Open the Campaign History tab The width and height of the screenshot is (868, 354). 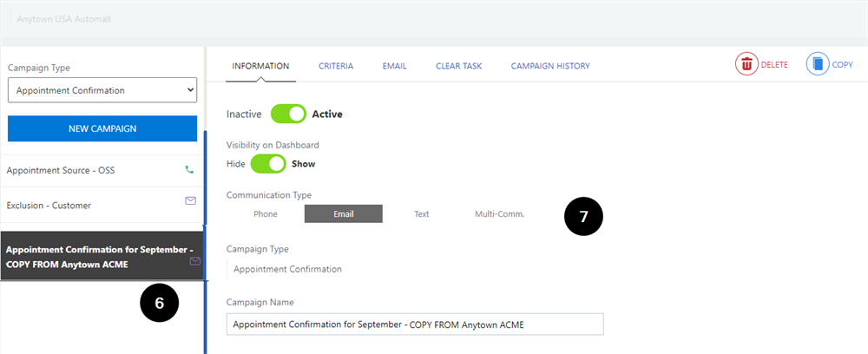550,66
